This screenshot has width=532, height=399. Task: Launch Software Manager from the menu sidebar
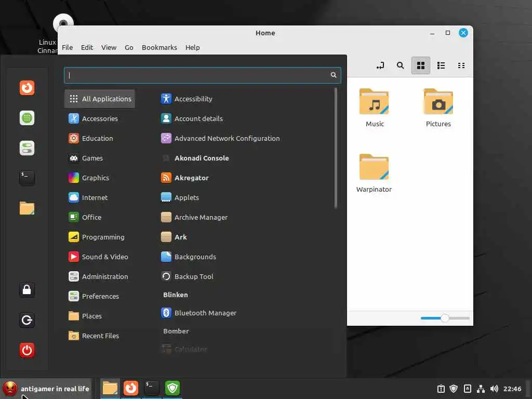(27, 118)
